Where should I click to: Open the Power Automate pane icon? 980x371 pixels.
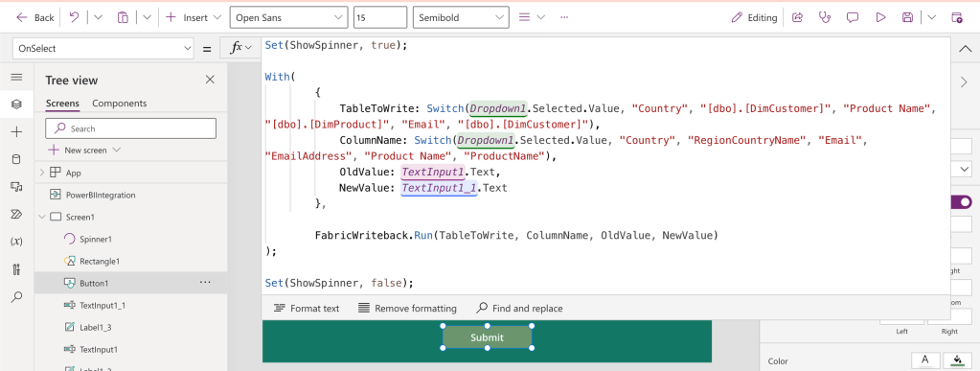click(x=17, y=214)
